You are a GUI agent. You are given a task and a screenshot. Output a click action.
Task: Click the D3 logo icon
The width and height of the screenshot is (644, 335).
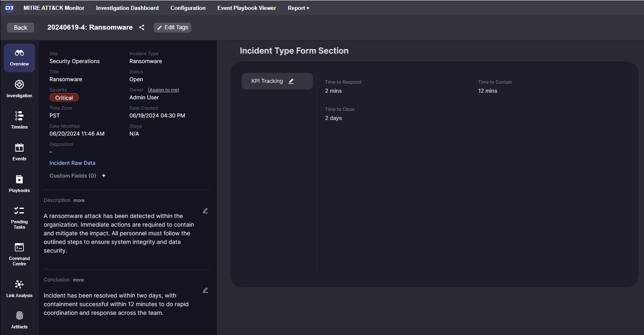9,8
